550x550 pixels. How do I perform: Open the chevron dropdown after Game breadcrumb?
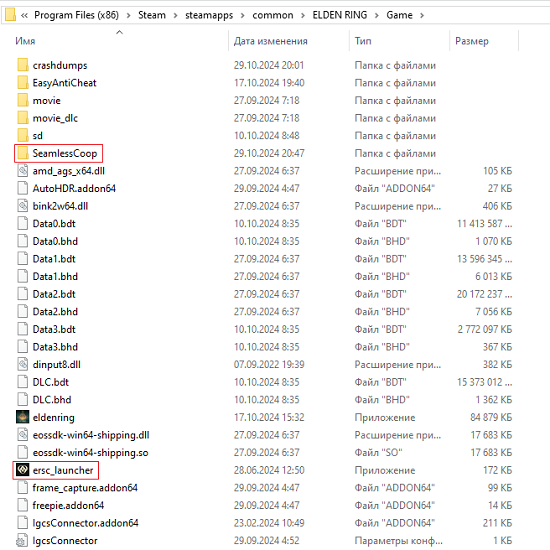coord(422,15)
